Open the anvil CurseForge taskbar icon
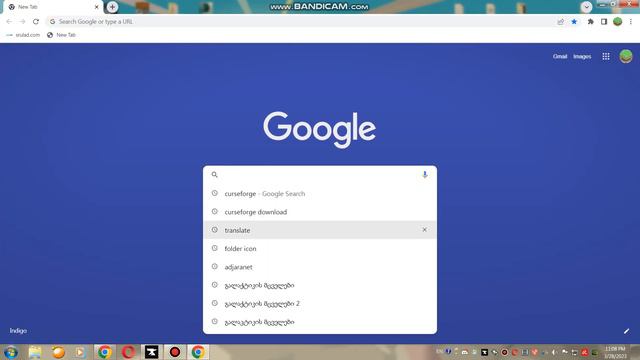The height and width of the screenshot is (360, 640). pyautogui.click(x=151, y=352)
